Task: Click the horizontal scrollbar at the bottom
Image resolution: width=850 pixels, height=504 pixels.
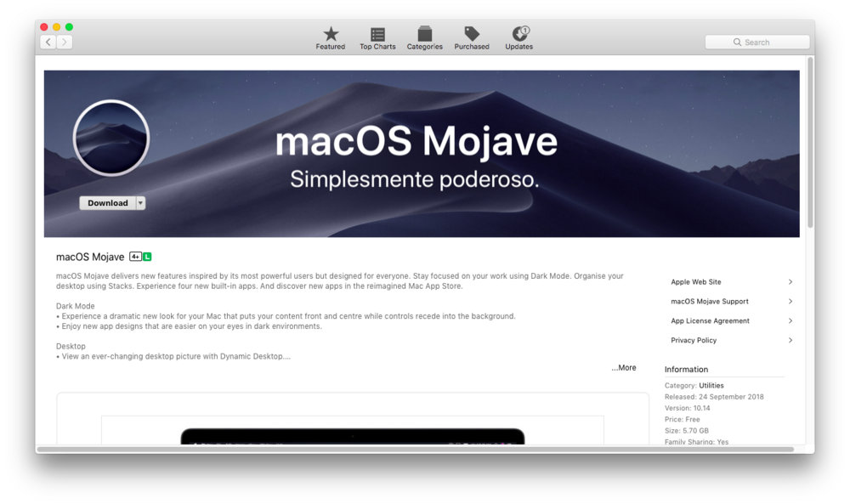Action: coord(415,449)
